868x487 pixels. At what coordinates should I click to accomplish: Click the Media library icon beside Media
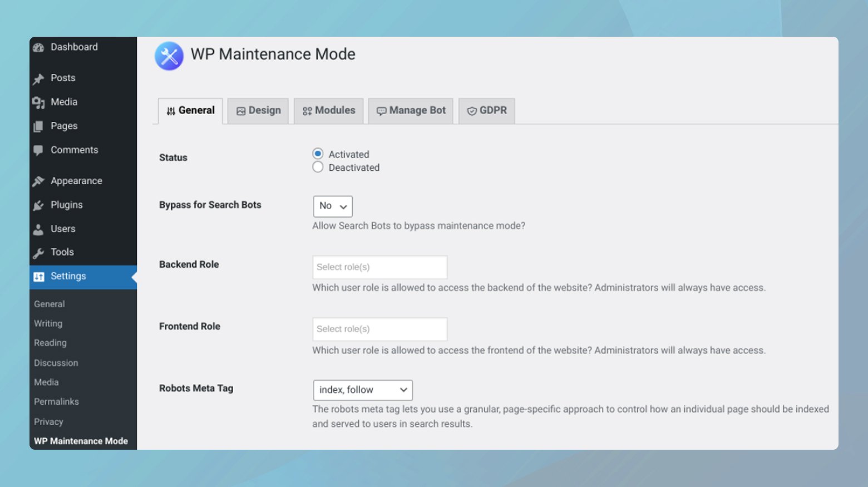point(38,103)
